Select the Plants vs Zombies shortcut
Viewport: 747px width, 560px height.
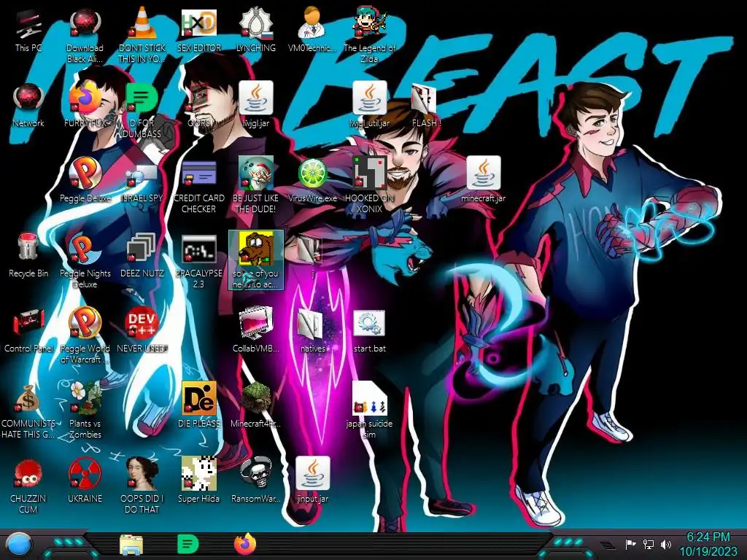[85, 411]
